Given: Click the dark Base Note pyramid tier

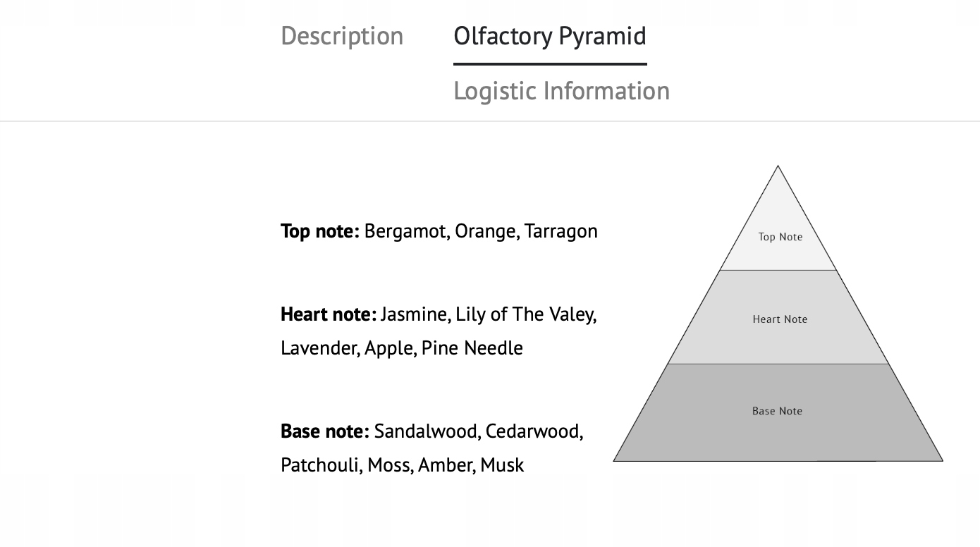Looking at the screenshot, I should 777,411.
